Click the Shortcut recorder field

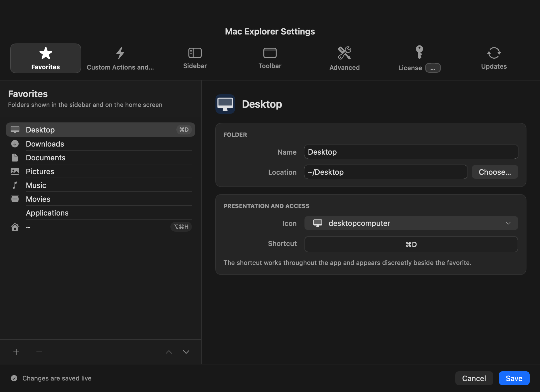(x=411, y=244)
